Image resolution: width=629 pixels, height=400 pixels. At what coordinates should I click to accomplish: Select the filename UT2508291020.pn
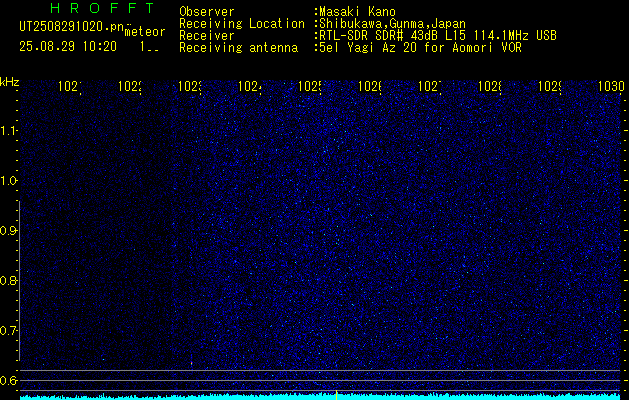tap(72, 27)
